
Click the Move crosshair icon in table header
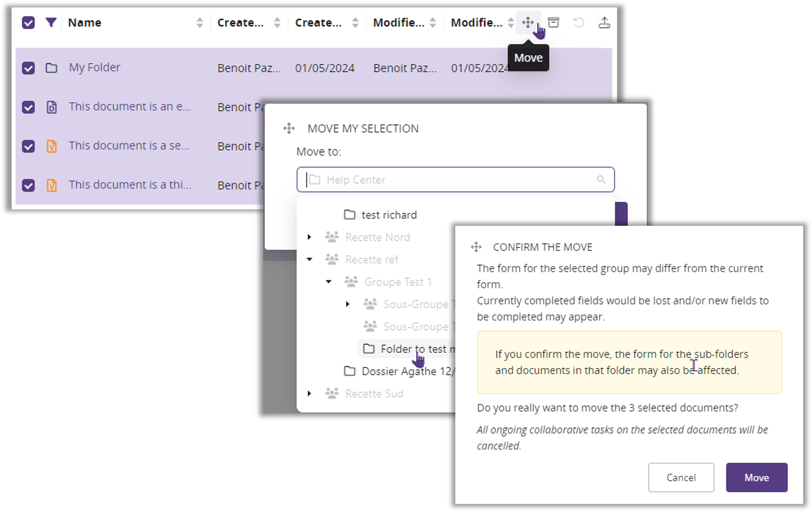coord(527,23)
